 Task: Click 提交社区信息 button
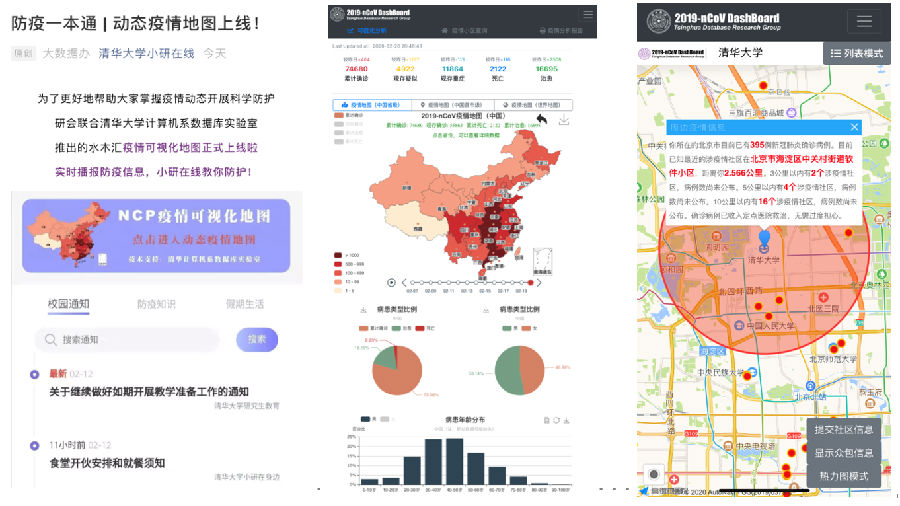tap(844, 429)
